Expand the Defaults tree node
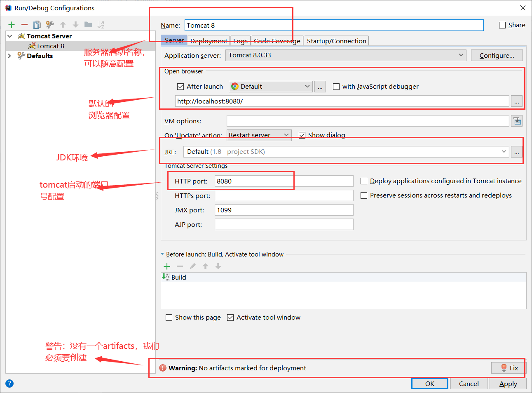 [x=10, y=56]
